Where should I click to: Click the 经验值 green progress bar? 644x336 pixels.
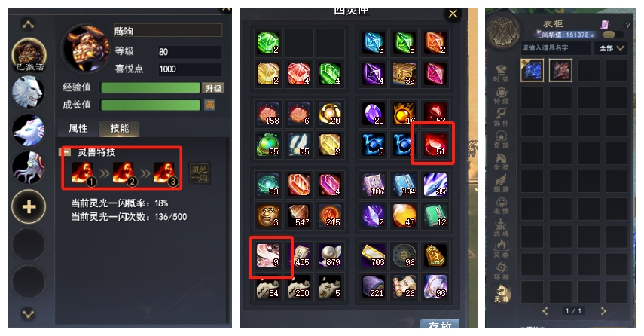click(x=151, y=88)
